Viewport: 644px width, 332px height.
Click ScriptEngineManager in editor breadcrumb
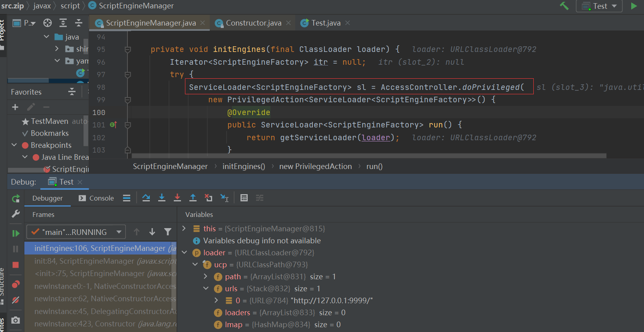pos(170,167)
